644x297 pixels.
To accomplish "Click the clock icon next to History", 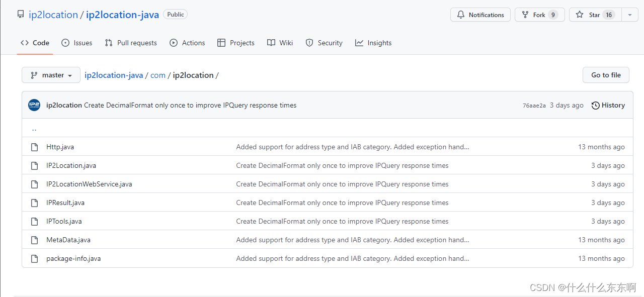I will (x=596, y=106).
